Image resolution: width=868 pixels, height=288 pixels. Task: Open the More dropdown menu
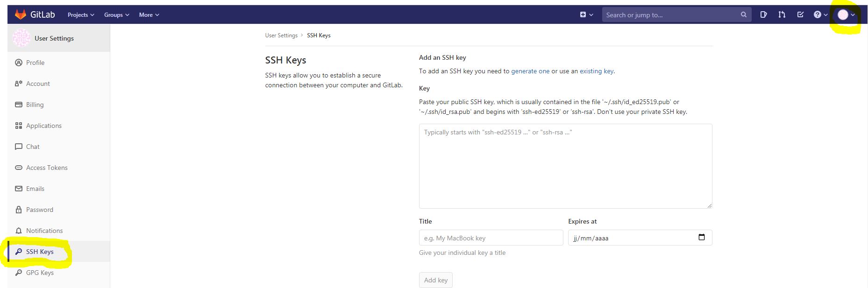[x=149, y=15]
